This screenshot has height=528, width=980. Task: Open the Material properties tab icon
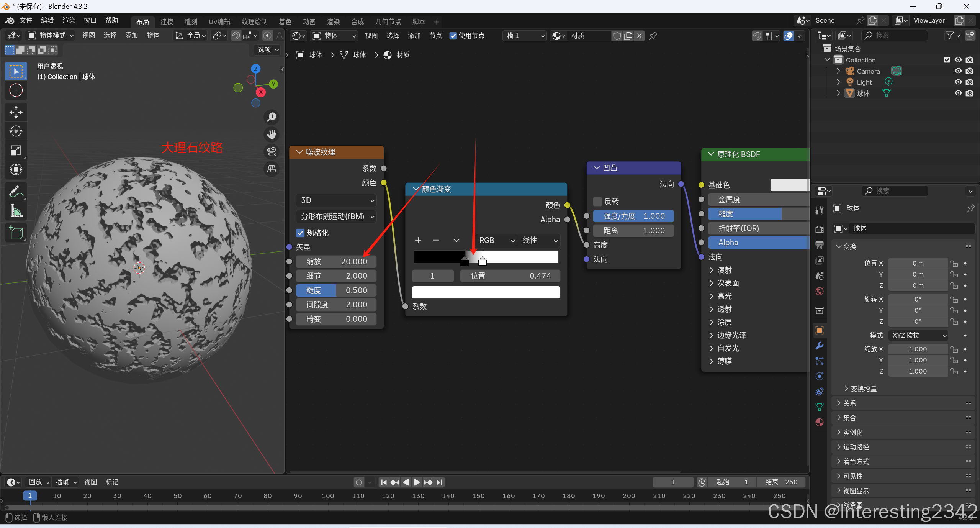click(819, 422)
